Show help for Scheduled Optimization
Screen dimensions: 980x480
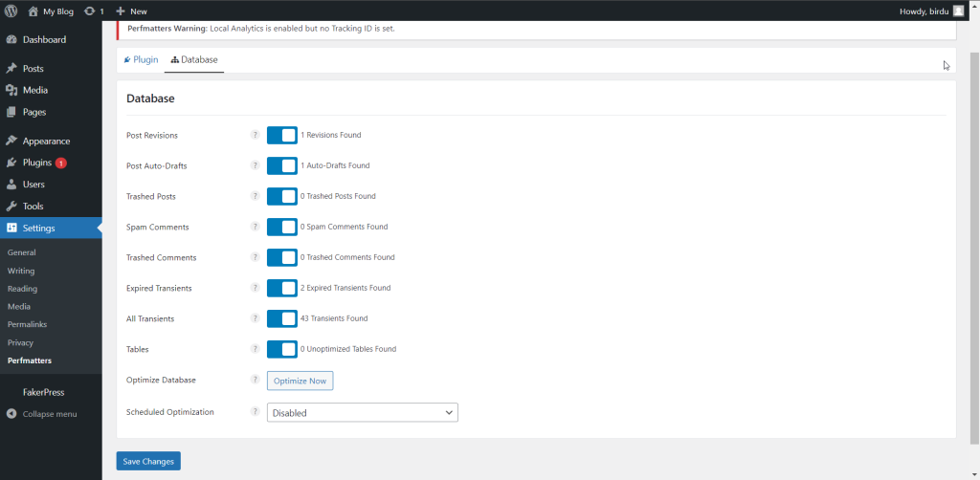255,411
